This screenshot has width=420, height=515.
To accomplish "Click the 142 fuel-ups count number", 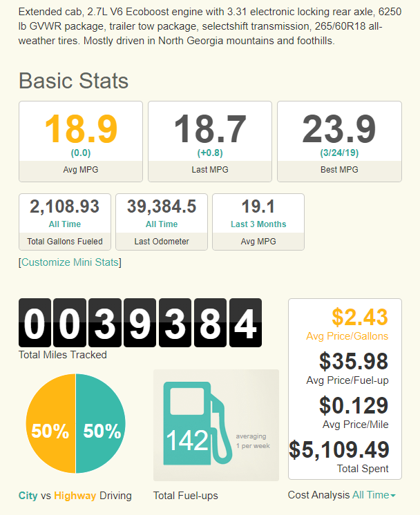I will tap(187, 440).
